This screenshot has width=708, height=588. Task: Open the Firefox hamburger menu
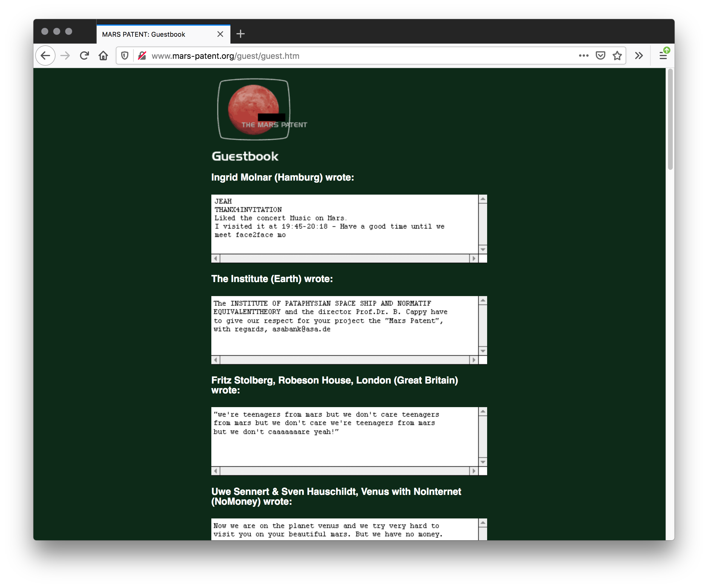point(663,56)
